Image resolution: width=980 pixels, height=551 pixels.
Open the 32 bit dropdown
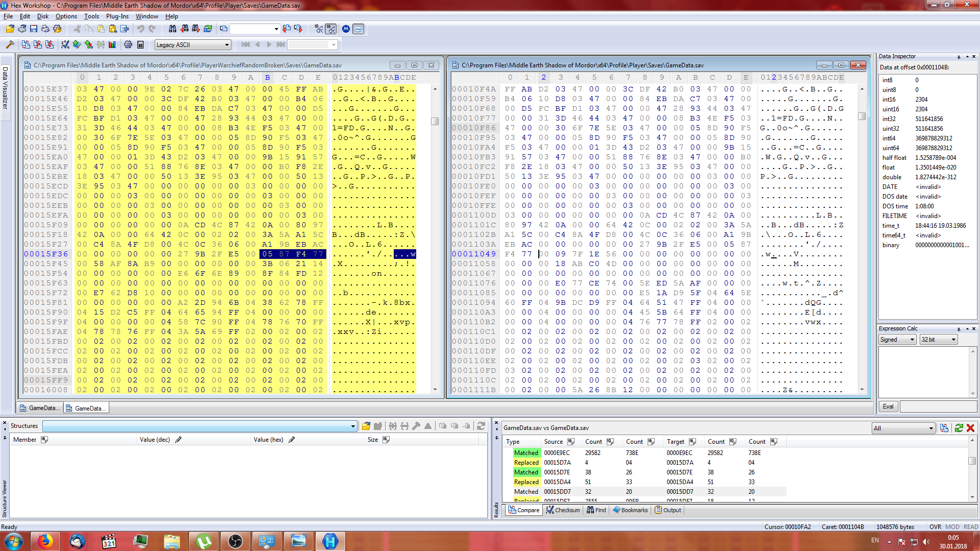(939, 340)
